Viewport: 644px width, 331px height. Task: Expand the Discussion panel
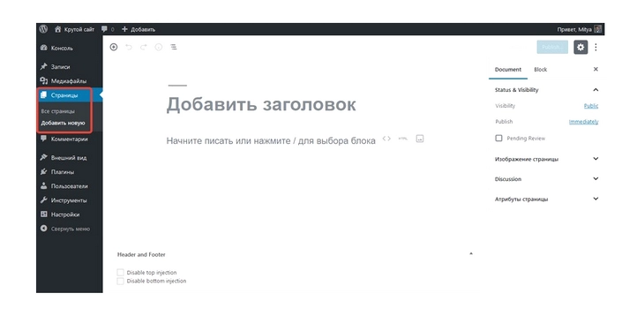tap(546, 179)
